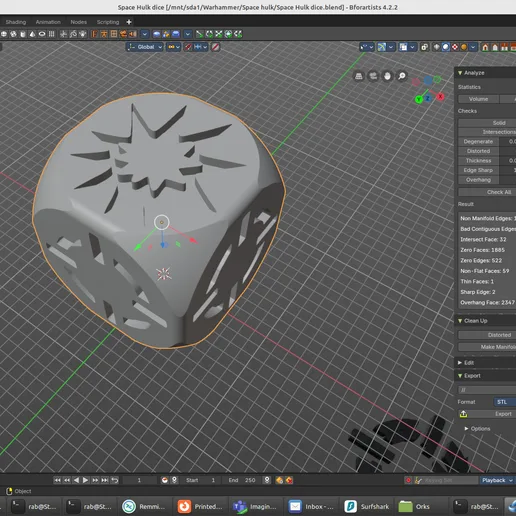The height and width of the screenshot is (516, 516).
Task: Add an icosphere primitive
Action: tap(13, 34)
